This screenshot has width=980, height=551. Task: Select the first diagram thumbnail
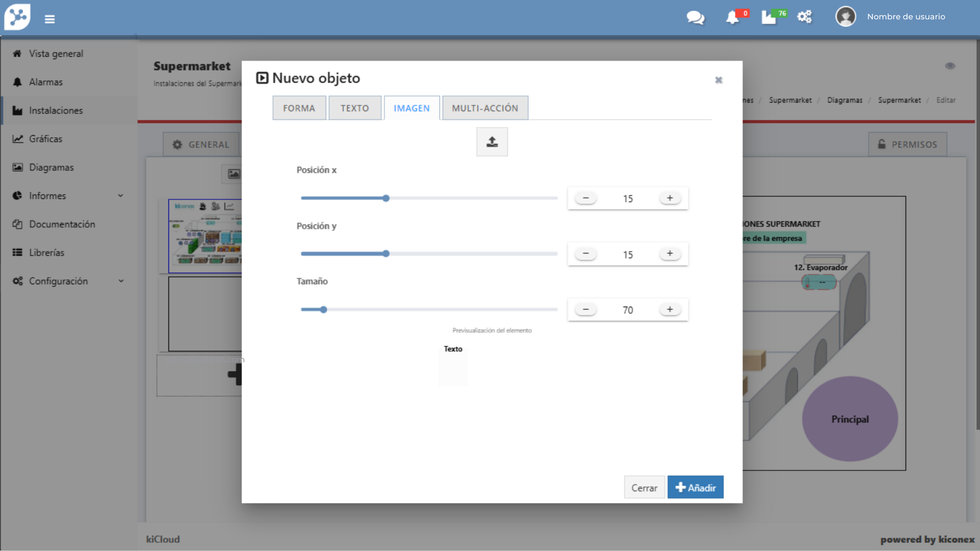pyautogui.click(x=205, y=236)
